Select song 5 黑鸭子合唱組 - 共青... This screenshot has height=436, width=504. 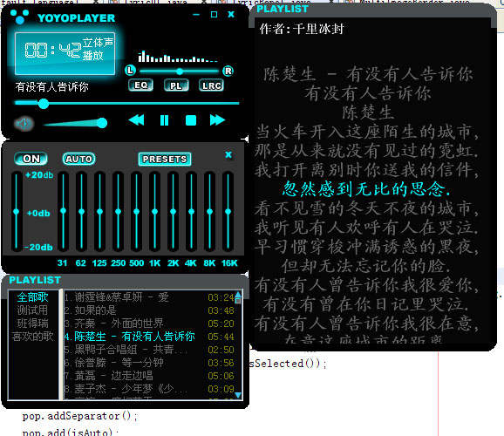coord(149,350)
